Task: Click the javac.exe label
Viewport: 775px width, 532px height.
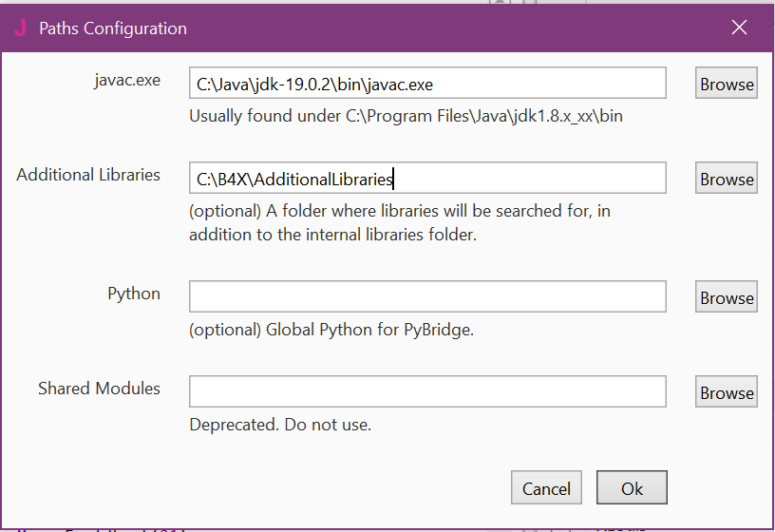Action: [127, 80]
